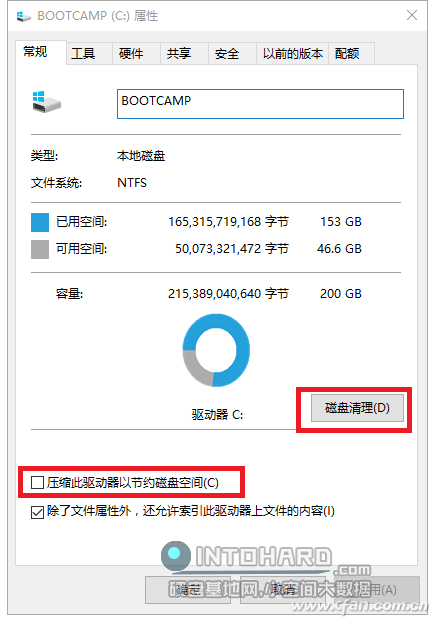The image size is (435, 622).
Task: Click the gray free-space color swatch
Action: coord(40,250)
